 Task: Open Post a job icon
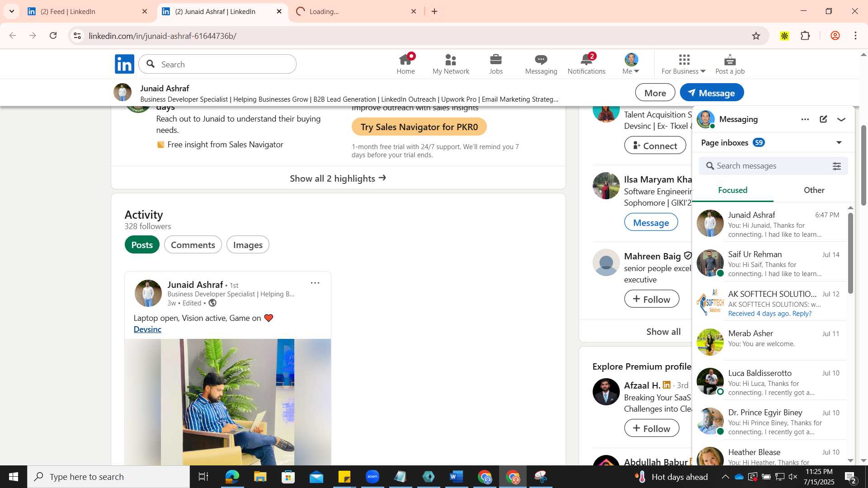[730, 64]
